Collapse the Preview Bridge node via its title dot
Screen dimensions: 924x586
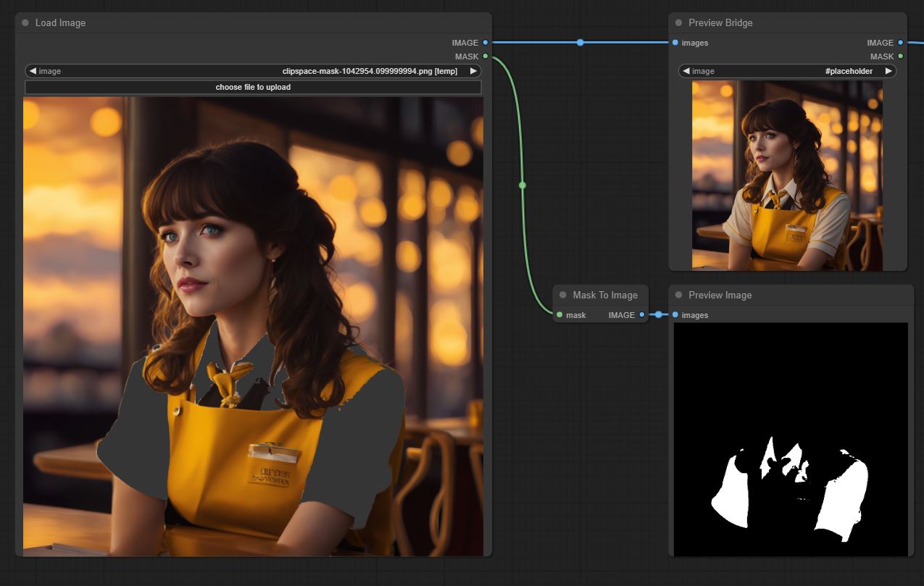point(678,23)
